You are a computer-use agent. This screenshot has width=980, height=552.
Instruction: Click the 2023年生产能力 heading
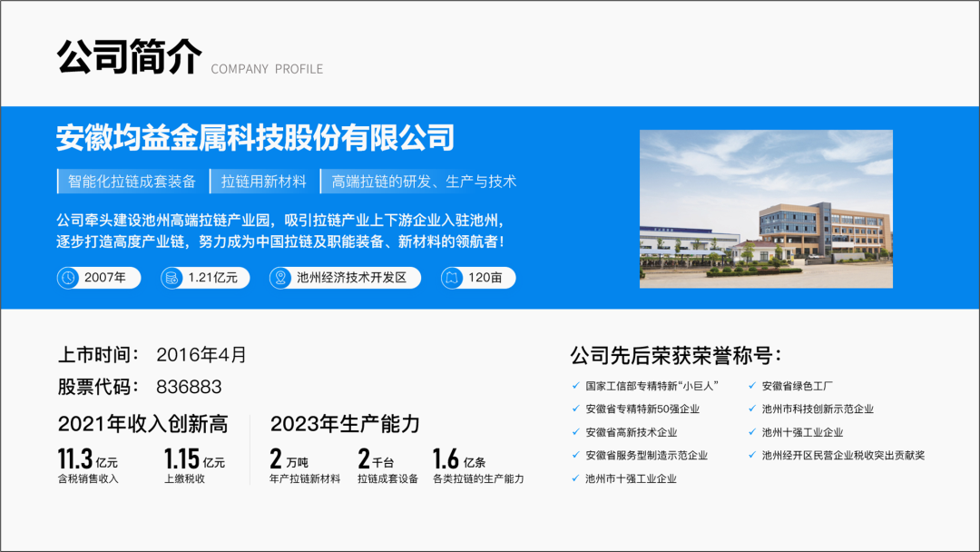coord(345,424)
